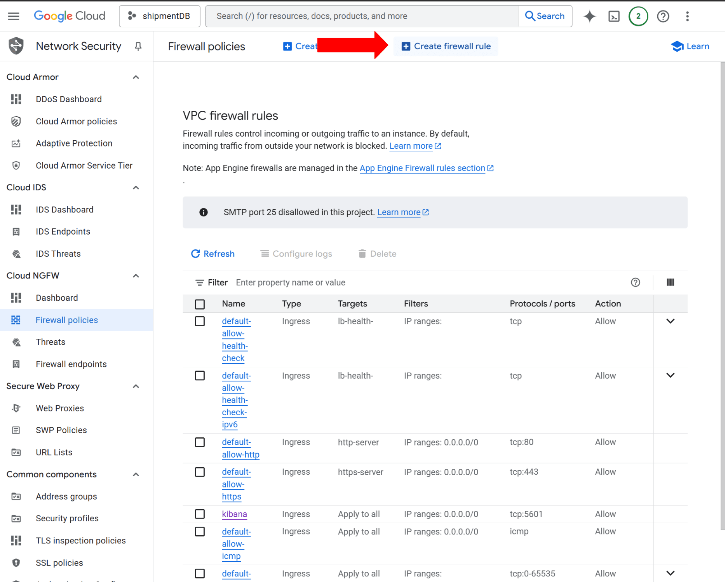This screenshot has width=728, height=585.
Task: Collapse the Cloud Armor section
Action: (x=136, y=77)
